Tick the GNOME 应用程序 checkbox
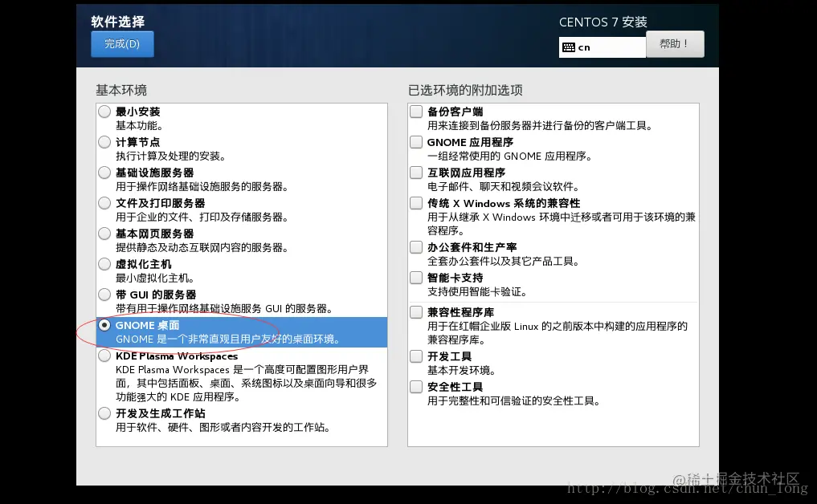The height and width of the screenshot is (504, 817). (416, 142)
